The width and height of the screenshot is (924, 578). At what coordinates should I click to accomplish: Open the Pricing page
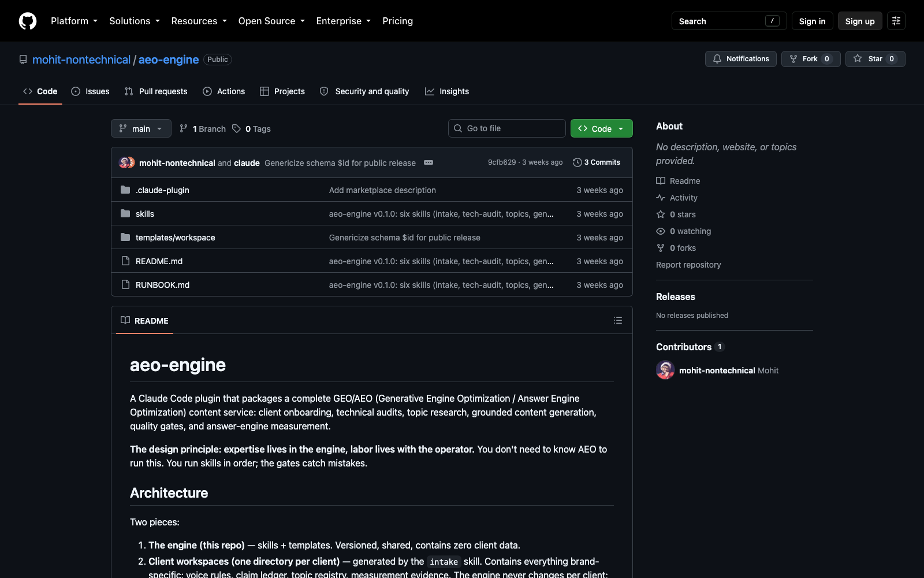click(x=397, y=21)
